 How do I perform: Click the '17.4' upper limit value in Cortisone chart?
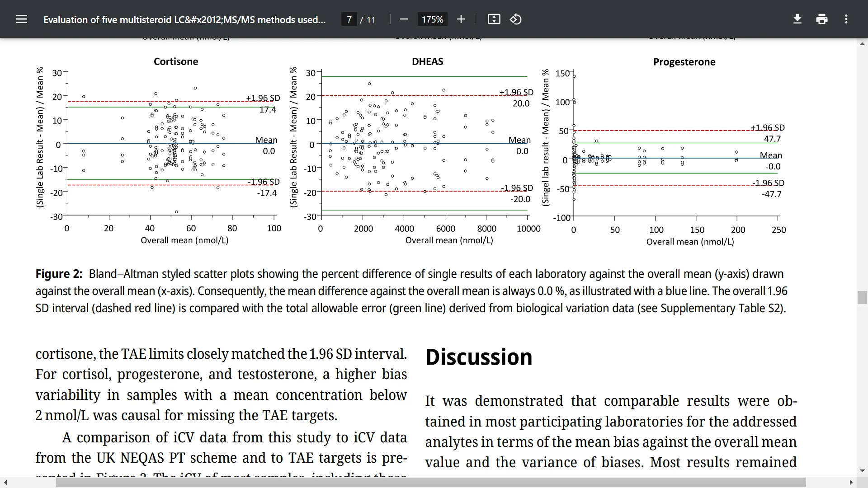(x=268, y=109)
